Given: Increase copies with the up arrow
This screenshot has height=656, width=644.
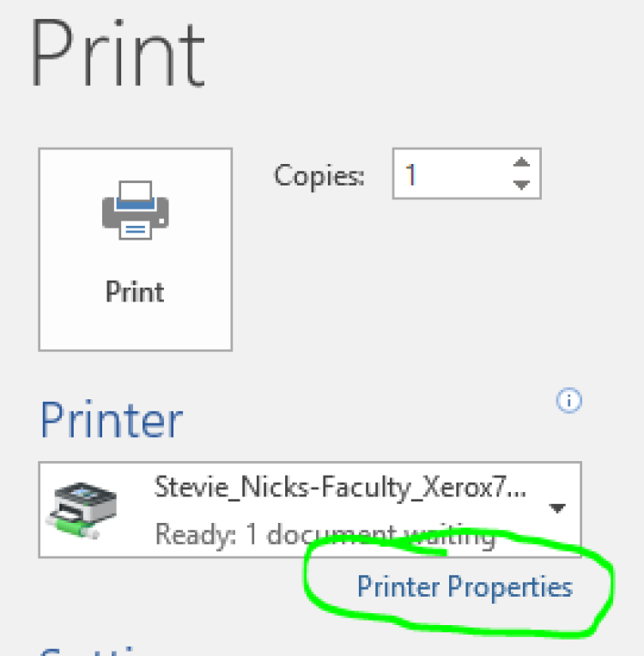Looking at the screenshot, I should (521, 162).
